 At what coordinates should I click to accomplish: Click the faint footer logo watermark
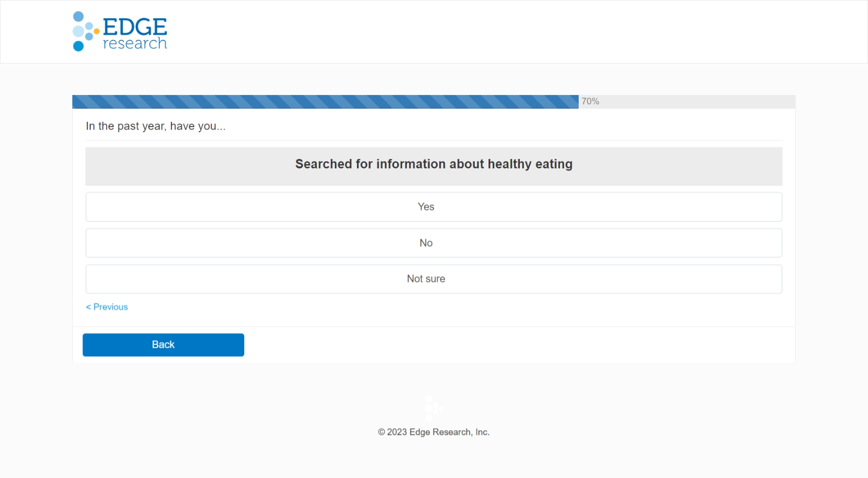click(x=432, y=409)
